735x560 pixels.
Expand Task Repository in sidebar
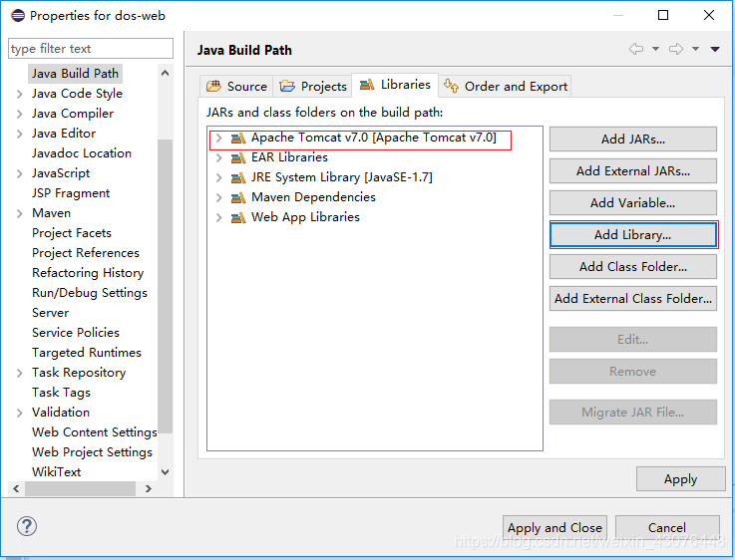click(x=19, y=373)
